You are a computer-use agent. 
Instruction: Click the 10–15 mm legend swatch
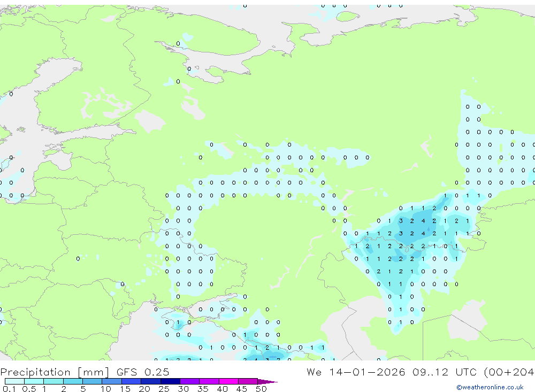click(x=112, y=381)
